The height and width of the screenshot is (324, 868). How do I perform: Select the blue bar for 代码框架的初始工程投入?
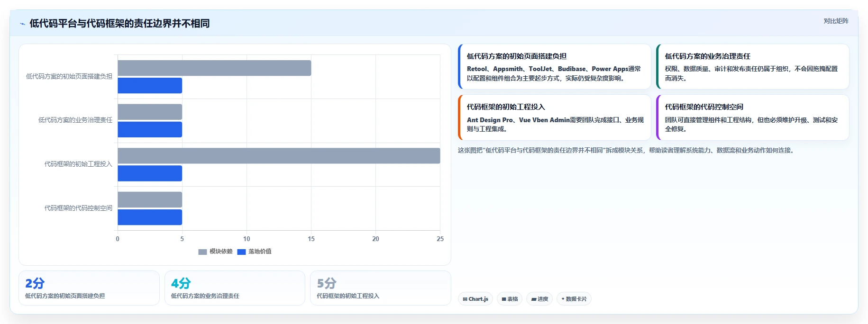point(150,173)
